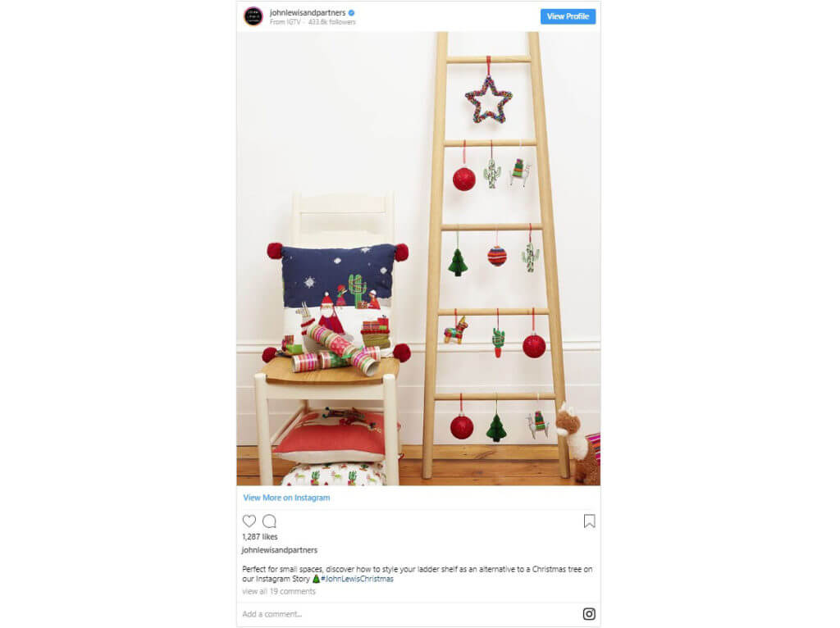
Task: Expand view all 19 comments
Action: 279,591
